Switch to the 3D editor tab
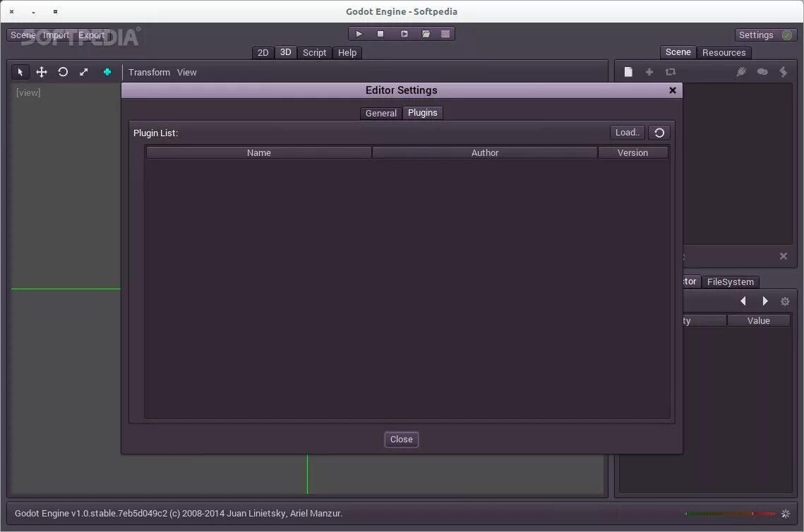 click(286, 52)
